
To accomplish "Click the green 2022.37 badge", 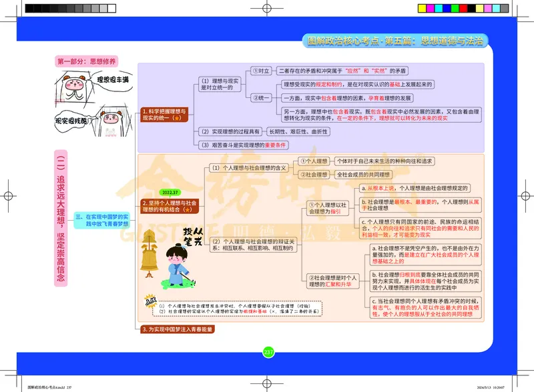I will tap(170, 192).
